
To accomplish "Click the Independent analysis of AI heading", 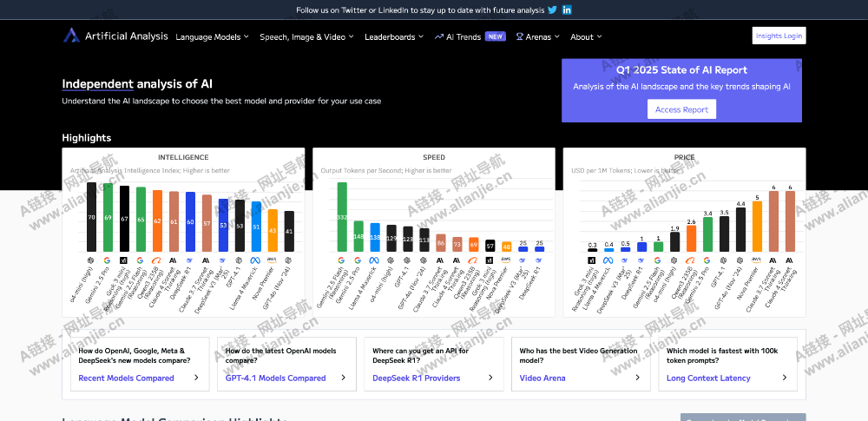I will click(137, 84).
